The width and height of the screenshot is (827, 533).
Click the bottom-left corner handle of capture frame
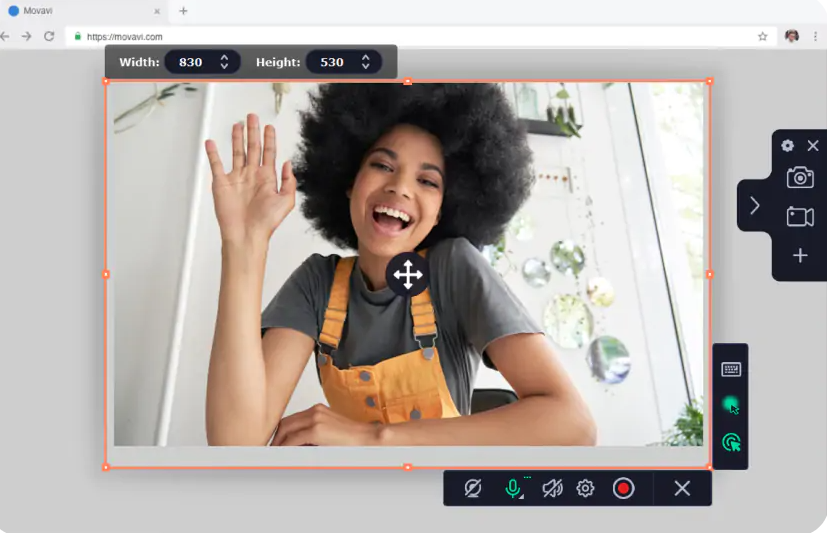tap(105, 467)
